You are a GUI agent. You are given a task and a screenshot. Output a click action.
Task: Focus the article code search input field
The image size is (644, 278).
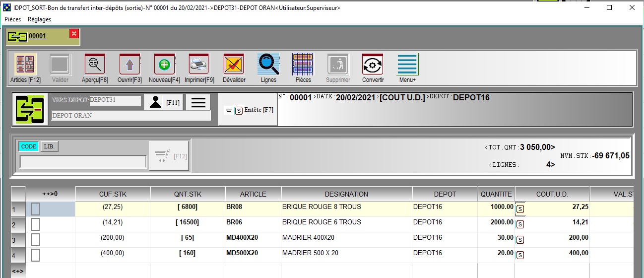click(83, 162)
